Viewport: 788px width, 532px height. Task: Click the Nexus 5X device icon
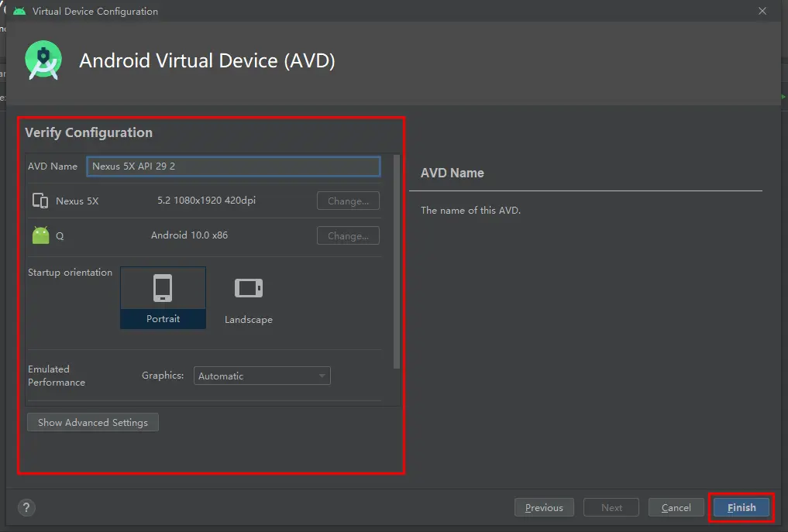pos(40,201)
